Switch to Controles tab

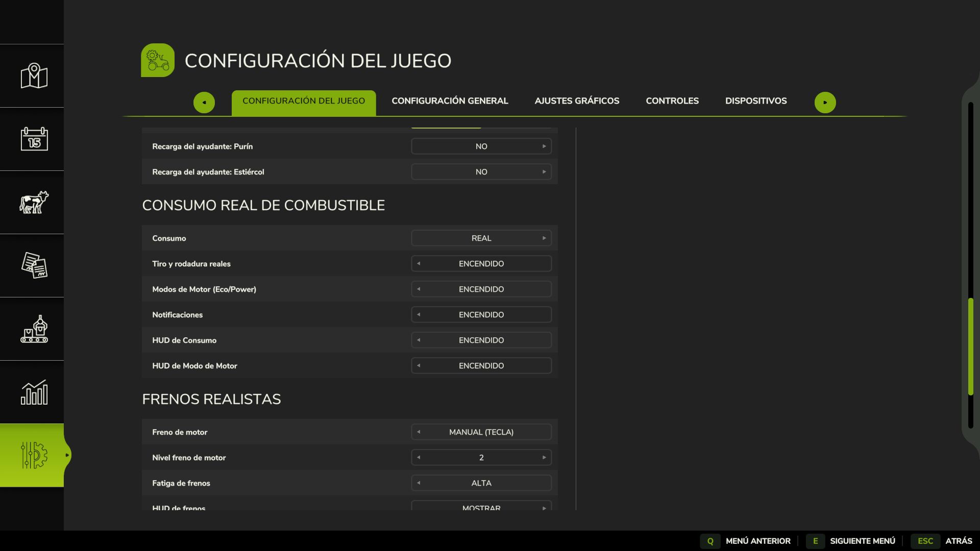(x=672, y=101)
